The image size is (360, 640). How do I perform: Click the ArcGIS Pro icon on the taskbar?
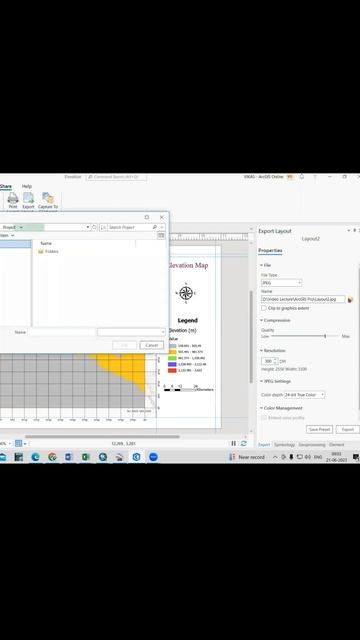coord(136,457)
